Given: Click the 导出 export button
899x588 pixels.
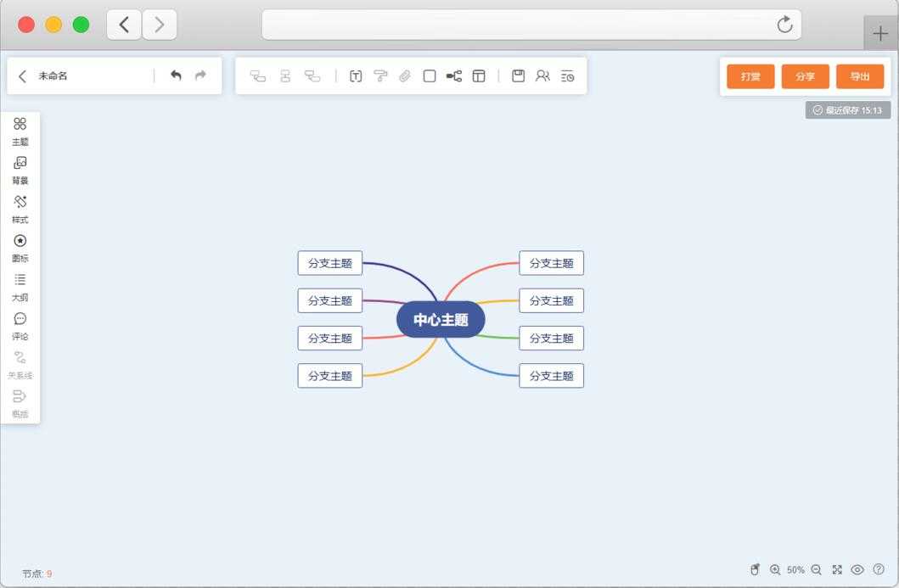Looking at the screenshot, I should (x=860, y=76).
